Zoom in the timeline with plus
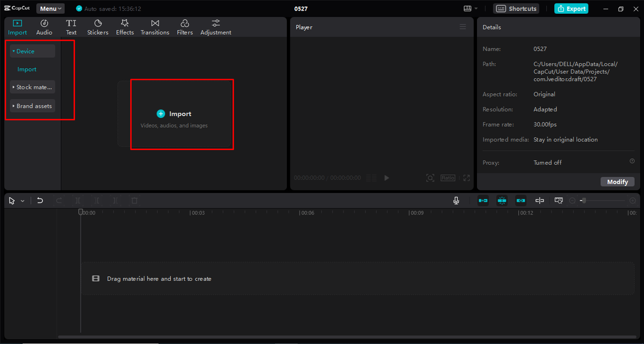The width and height of the screenshot is (644, 344). click(x=632, y=200)
